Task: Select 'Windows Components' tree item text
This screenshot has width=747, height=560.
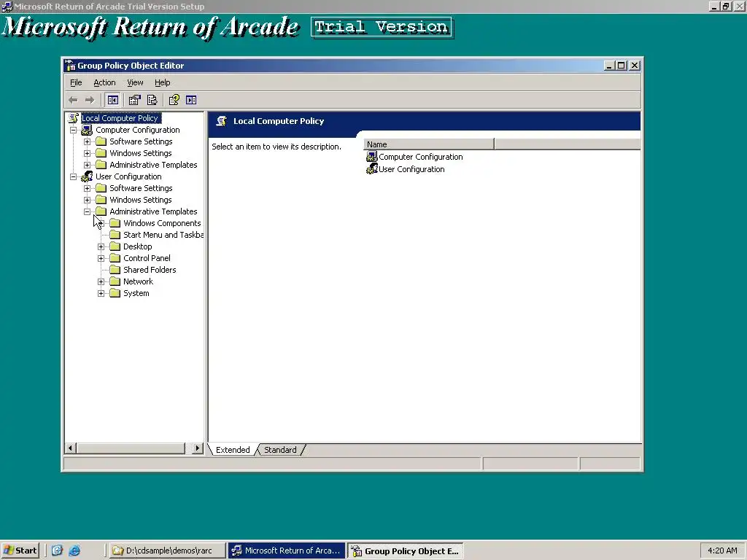Action: click(x=162, y=223)
